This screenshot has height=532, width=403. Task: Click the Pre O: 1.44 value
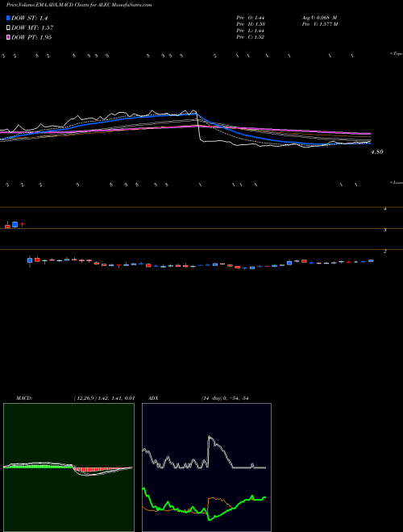pos(251,18)
